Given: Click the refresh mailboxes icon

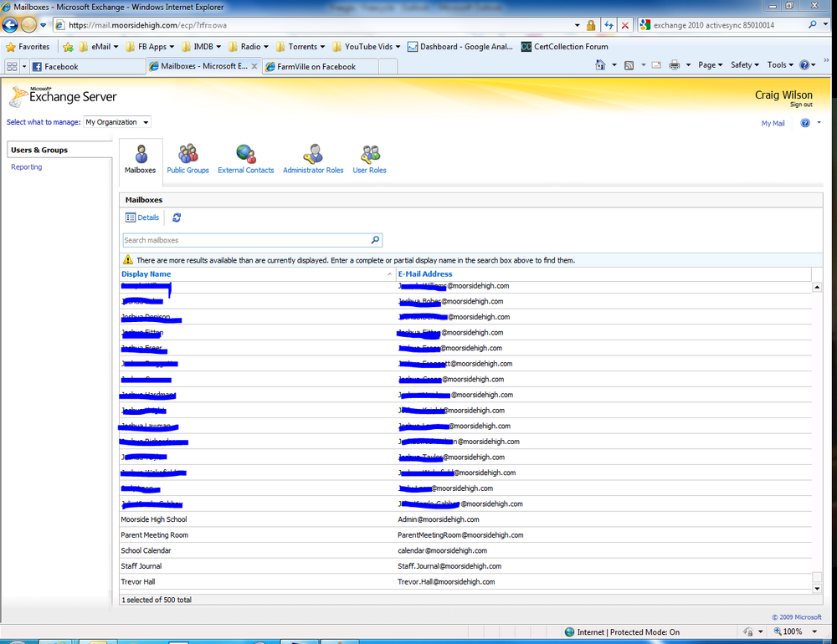Looking at the screenshot, I should coord(177,217).
